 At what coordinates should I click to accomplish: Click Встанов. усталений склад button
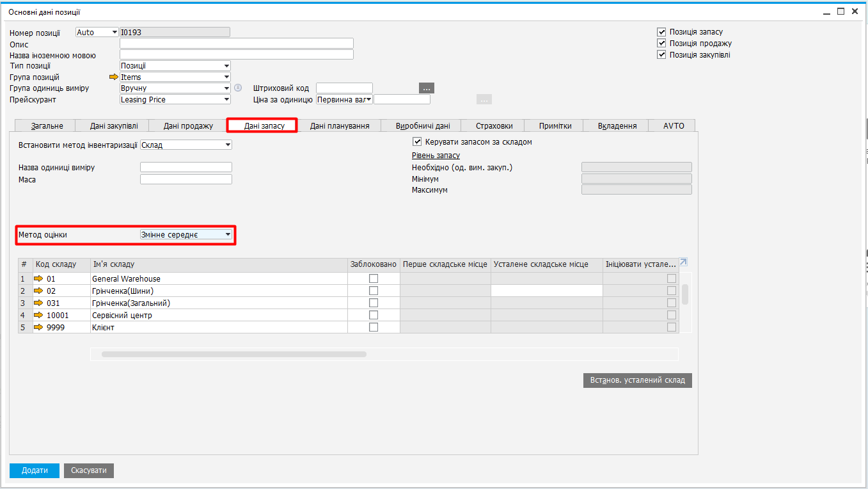coord(637,380)
